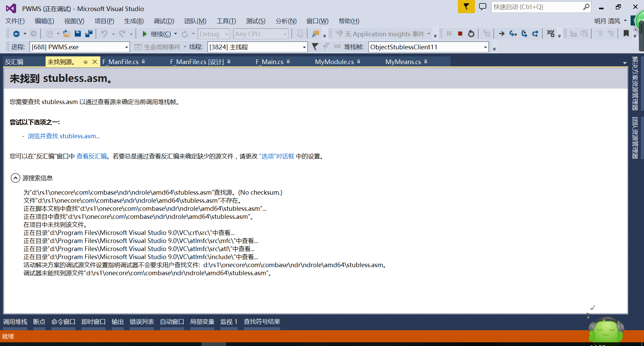Open the 生成(B) menu
Screen dimensions: 644x346
[134, 21]
